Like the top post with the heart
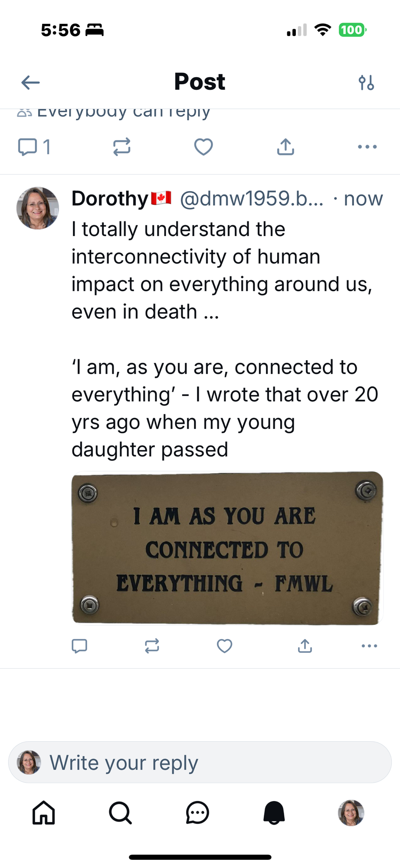Image resolution: width=400 pixels, height=868 pixels. coord(203,147)
